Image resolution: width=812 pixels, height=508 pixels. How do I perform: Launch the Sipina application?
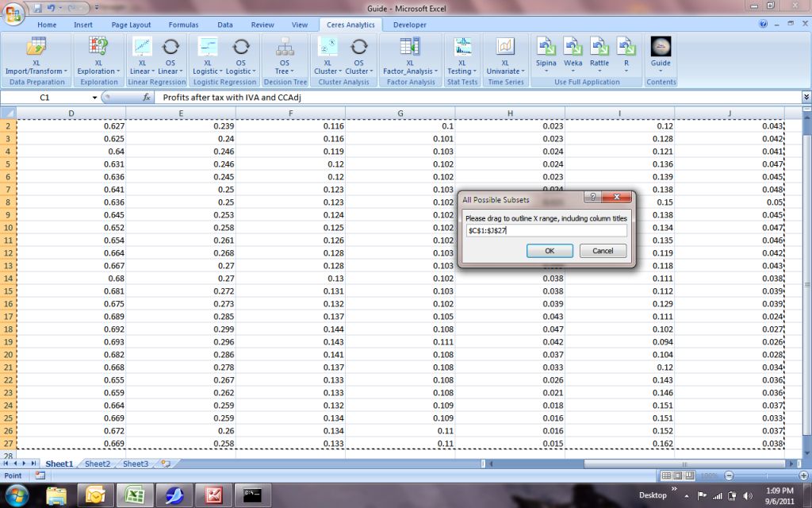pyautogui.click(x=546, y=55)
